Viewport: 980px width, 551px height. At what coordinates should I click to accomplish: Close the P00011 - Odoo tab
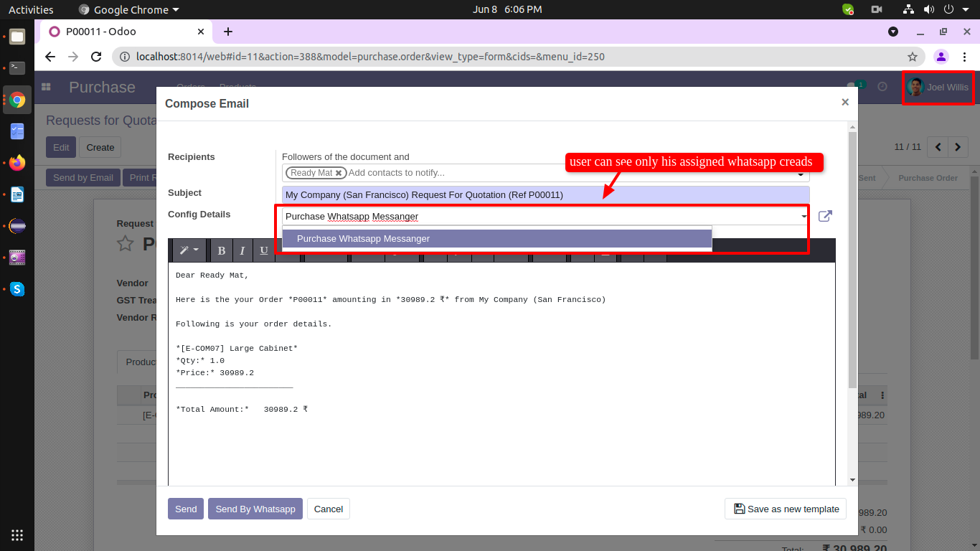tap(201, 32)
